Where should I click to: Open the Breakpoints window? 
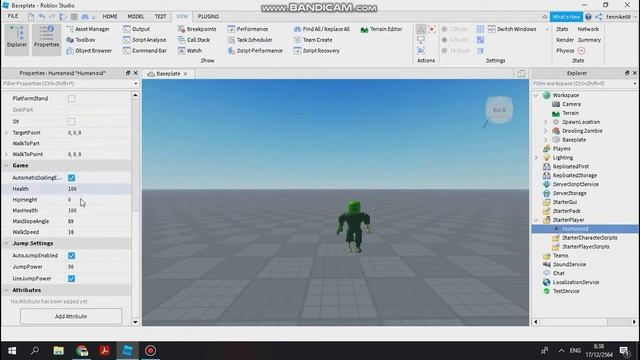click(x=197, y=29)
